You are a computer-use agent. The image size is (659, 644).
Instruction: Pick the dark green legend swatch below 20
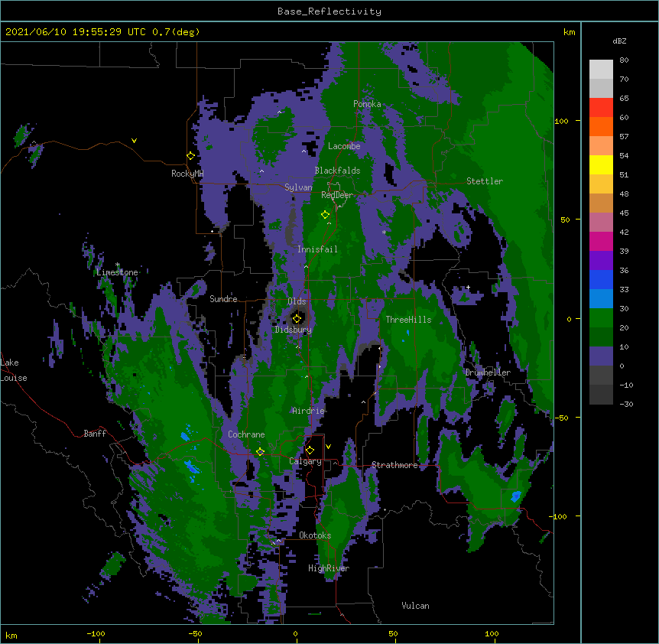(601, 337)
